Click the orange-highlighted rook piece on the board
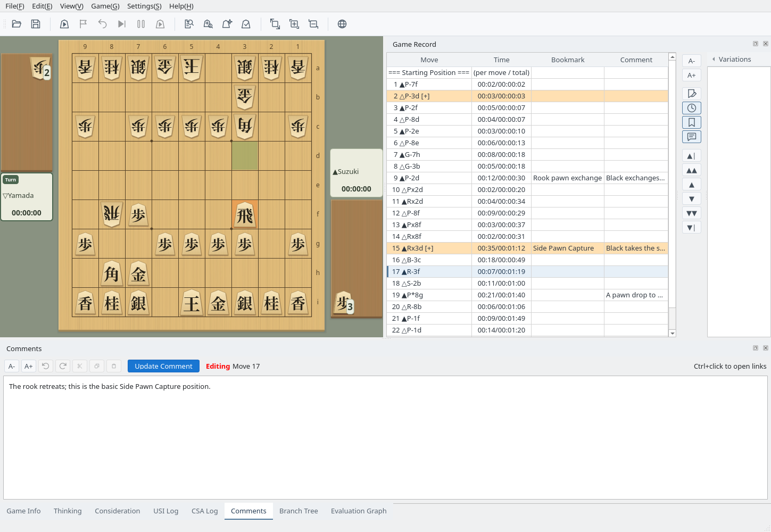This screenshot has height=532, width=771. 245,214
